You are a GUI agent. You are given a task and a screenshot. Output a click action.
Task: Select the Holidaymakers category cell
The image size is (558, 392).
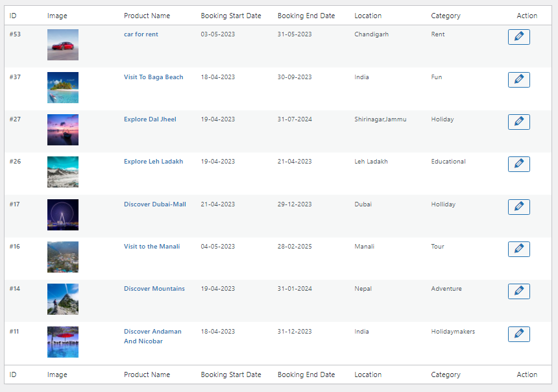pos(453,332)
